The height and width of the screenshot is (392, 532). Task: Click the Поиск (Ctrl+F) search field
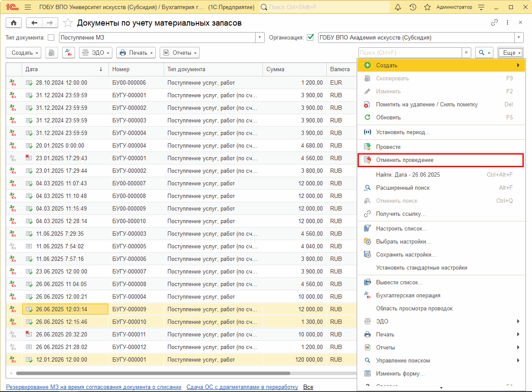pos(410,53)
